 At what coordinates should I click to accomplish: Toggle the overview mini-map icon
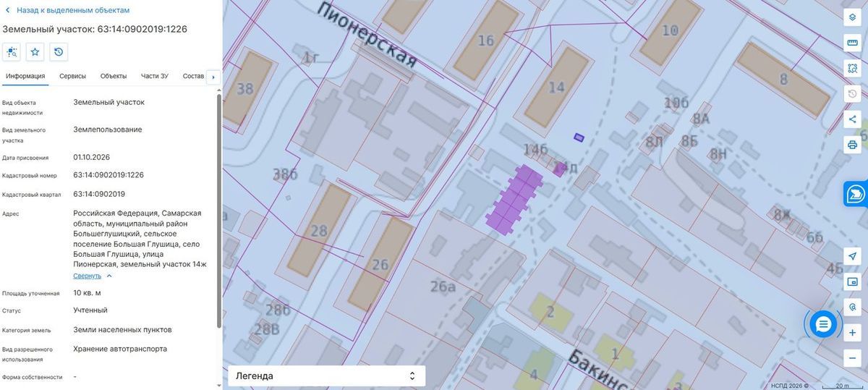[x=852, y=282]
